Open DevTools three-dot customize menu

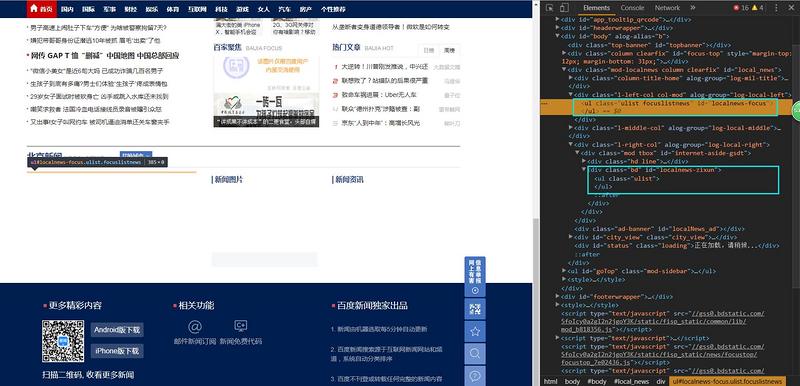click(777, 8)
